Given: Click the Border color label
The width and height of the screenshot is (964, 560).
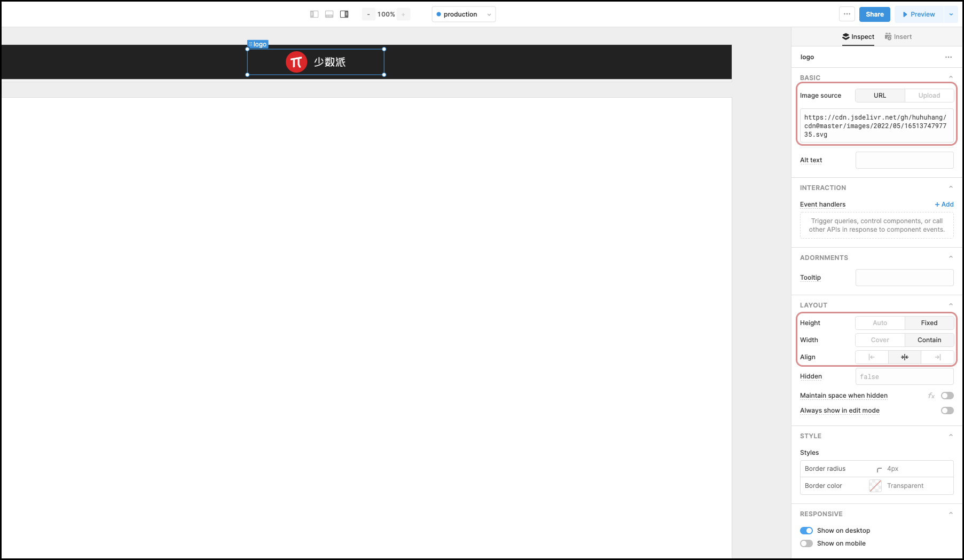Looking at the screenshot, I should tap(823, 486).
